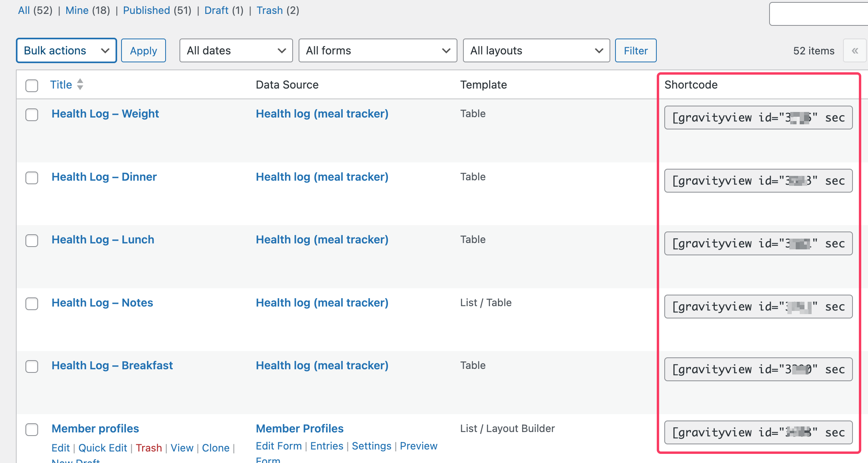
Task: Select the Health Log – Notes row checkbox
Action: tap(32, 303)
